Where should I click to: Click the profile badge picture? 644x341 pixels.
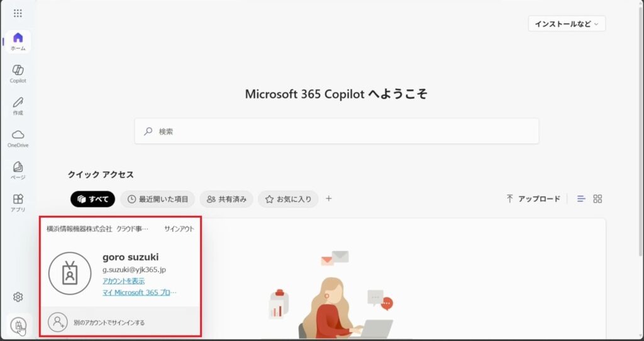click(70, 273)
